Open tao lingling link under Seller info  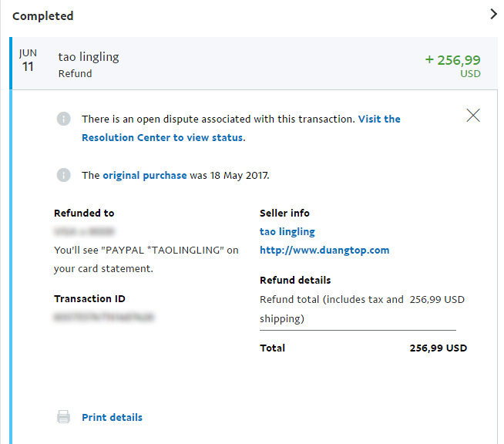(287, 231)
